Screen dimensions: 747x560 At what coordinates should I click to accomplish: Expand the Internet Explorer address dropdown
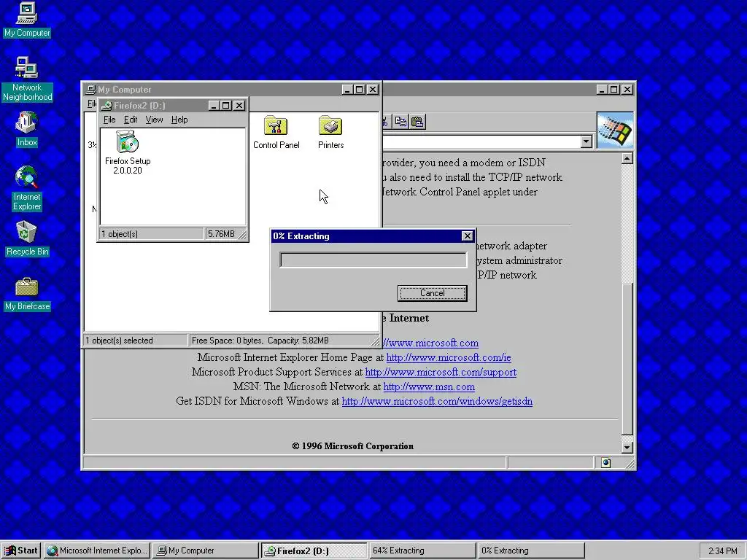[587, 141]
